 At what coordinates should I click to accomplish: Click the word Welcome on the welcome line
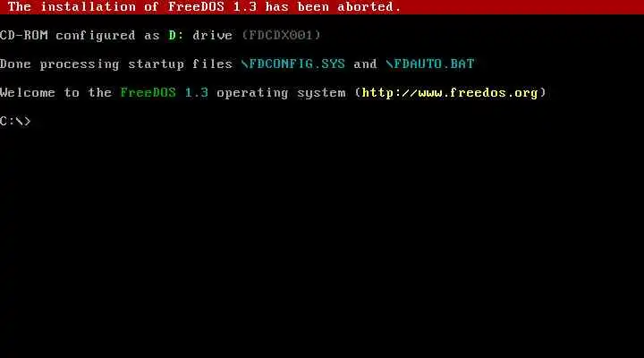pyautogui.click(x=28, y=93)
